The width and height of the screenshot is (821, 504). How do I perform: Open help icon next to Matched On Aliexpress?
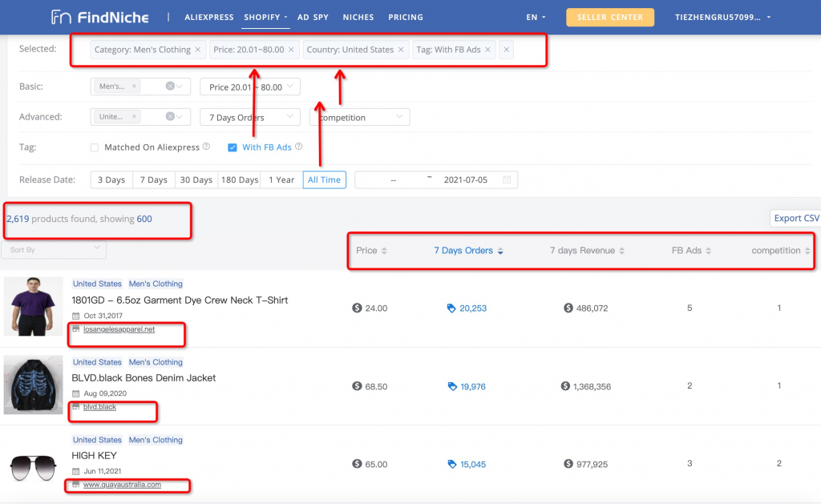tap(206, 147)
